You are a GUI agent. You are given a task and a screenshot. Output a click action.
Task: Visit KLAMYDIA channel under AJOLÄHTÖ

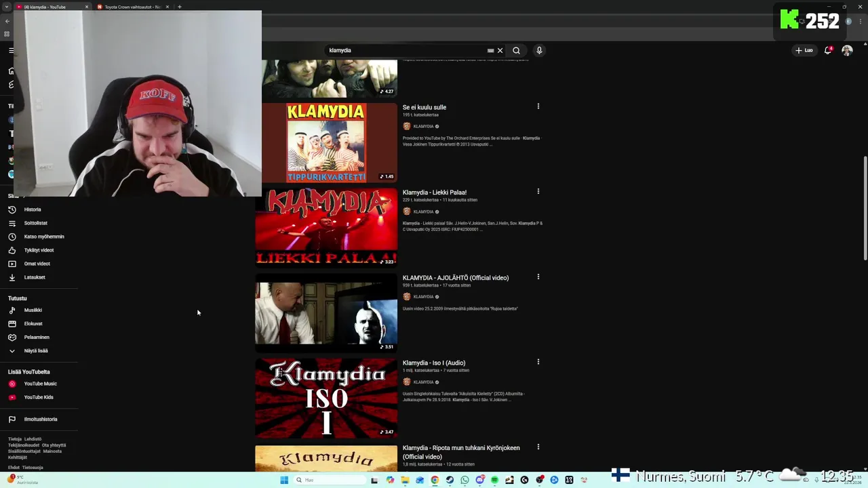point(423,297)
